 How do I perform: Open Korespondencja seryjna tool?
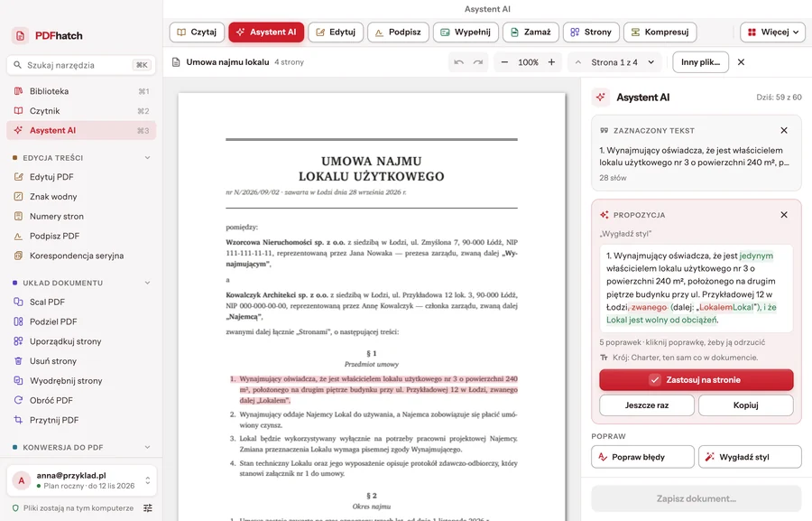[81, 256]
